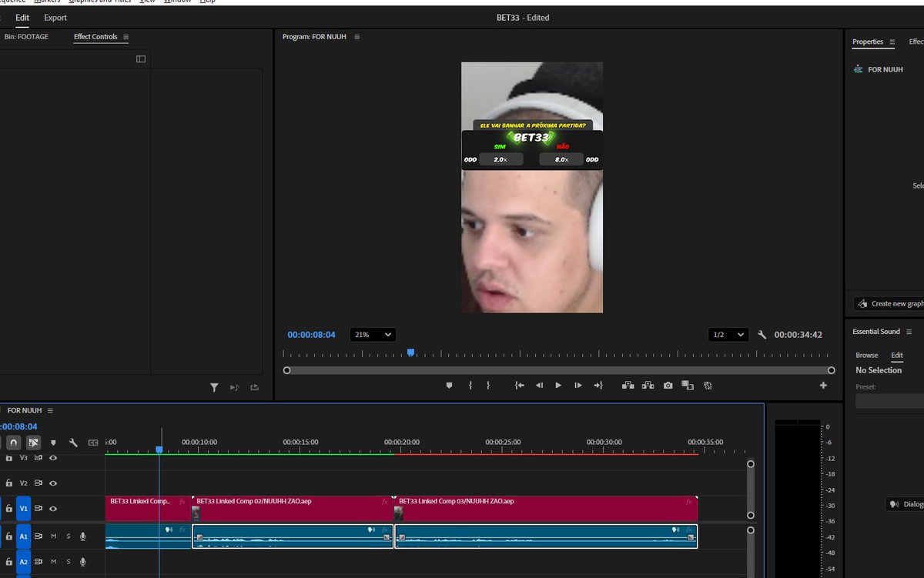Viewport: 924px width, 578px height.
Task: Target track A1 button
Action: click(24, 536)
